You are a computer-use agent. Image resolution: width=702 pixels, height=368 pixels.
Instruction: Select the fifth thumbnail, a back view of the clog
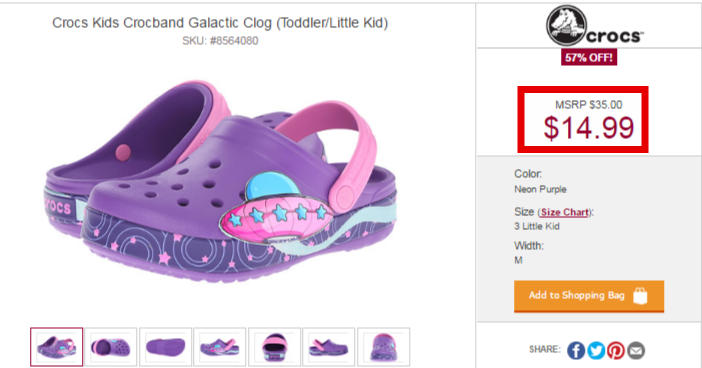point(274,347)
